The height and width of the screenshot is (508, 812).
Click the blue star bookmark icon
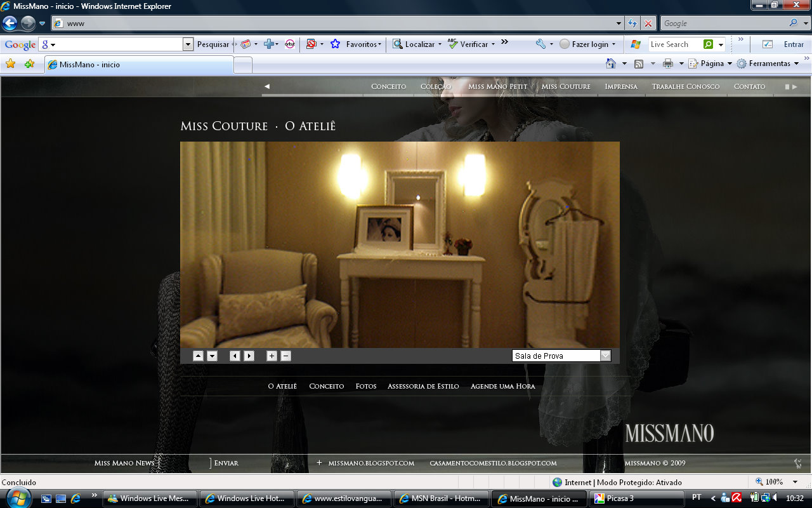[x=336, y=44]
